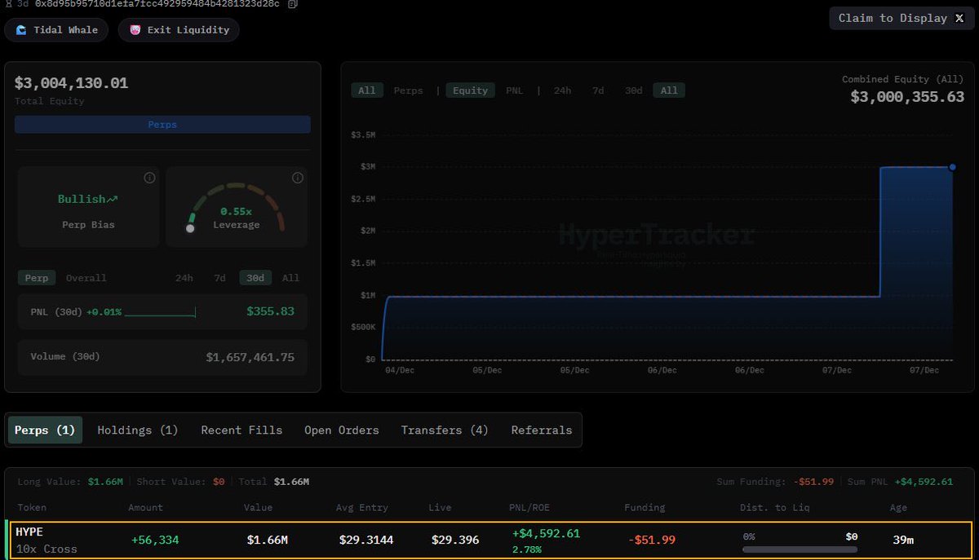The image size is (979, 560).
Task: Click the $1,657,461.75 Volume value
Action: 250,357
